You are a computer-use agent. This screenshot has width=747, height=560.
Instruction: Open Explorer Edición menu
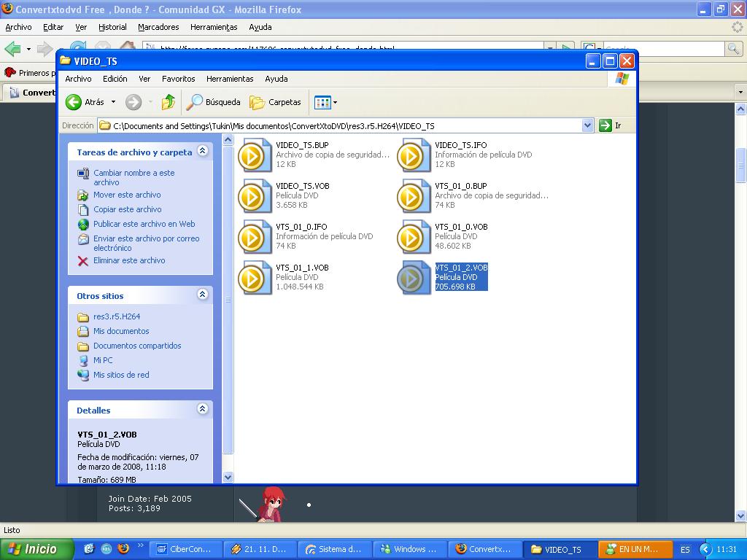click(x=115, y=79)
